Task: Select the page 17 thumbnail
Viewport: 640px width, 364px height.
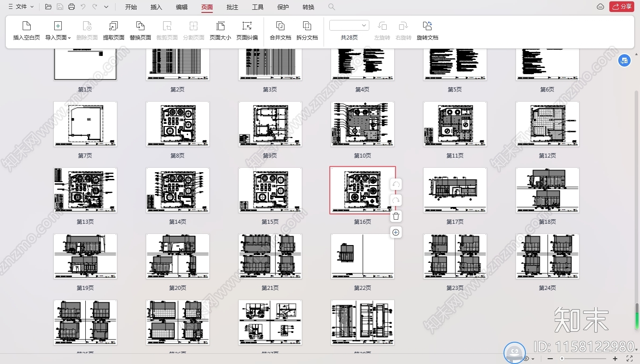Action: point(455,190)
